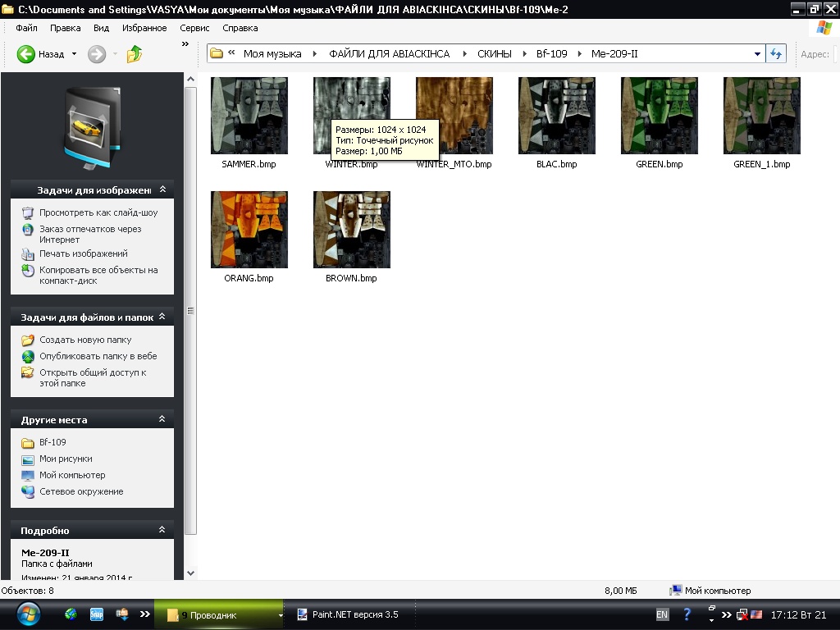Select the GREEN_1.bmp thumbnail
Screen dimensions: 840x630
coord(762,115)
